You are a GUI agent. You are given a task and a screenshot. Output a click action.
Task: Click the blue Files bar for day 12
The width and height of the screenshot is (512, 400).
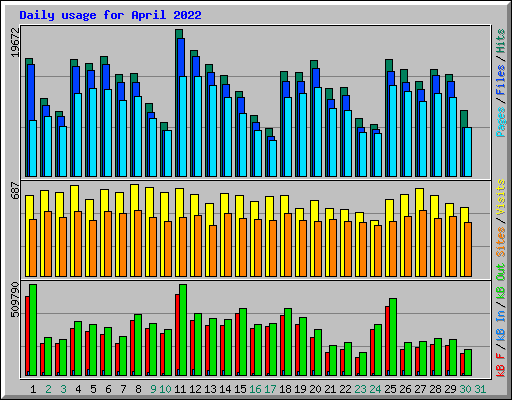coord(196,66)
